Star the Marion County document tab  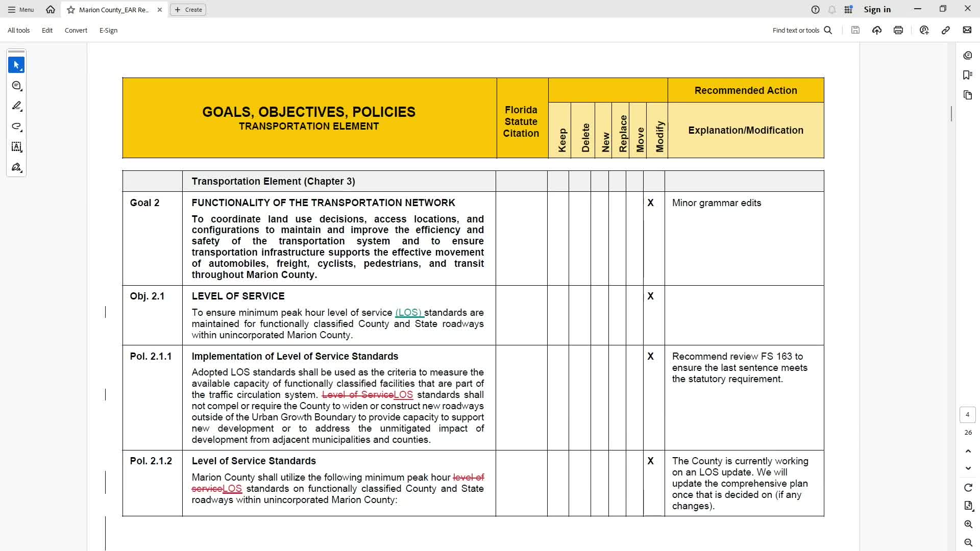click(71, 10)
